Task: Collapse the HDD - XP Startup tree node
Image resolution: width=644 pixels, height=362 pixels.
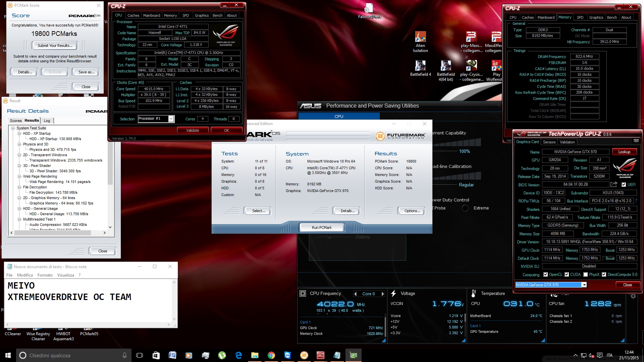Action: tap(19, 133)
